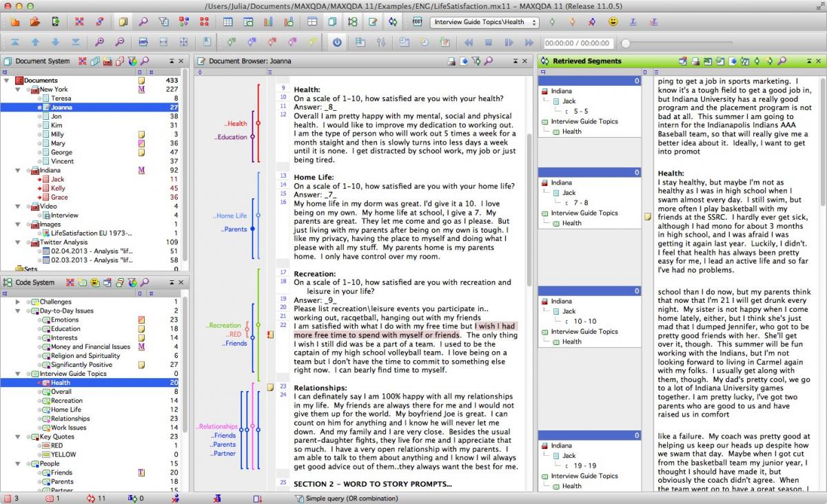Click the media stop playback button
The image size is (827, 504).
pos(488,42)
